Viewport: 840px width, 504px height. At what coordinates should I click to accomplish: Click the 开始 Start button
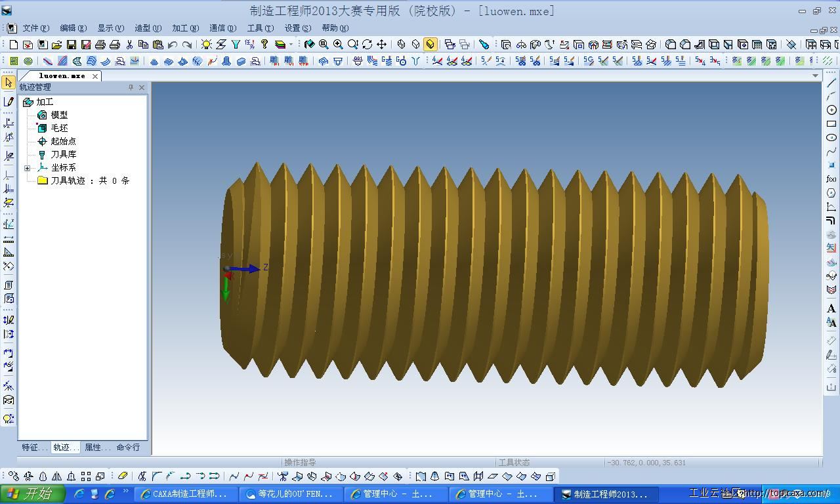tap(33, 494)
